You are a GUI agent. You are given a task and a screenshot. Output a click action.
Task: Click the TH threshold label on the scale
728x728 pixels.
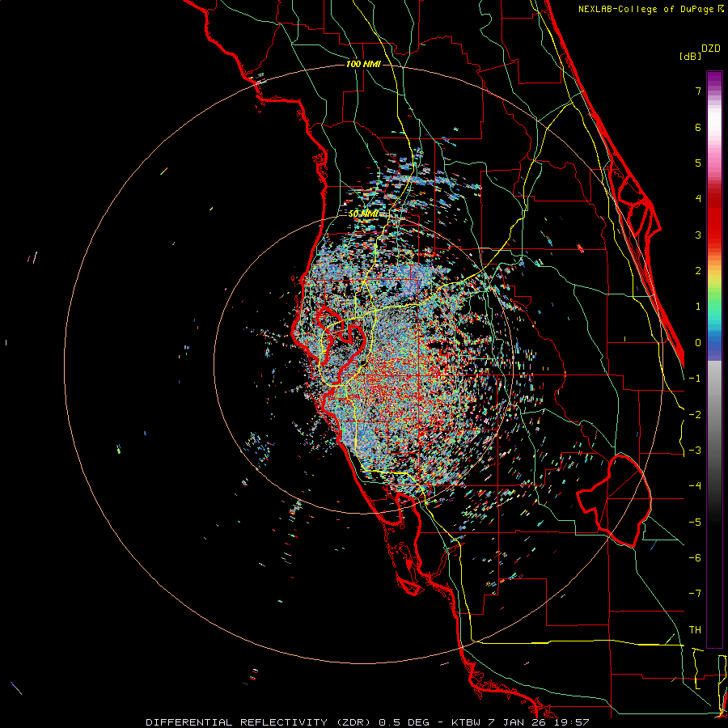(x=695, y=630)
